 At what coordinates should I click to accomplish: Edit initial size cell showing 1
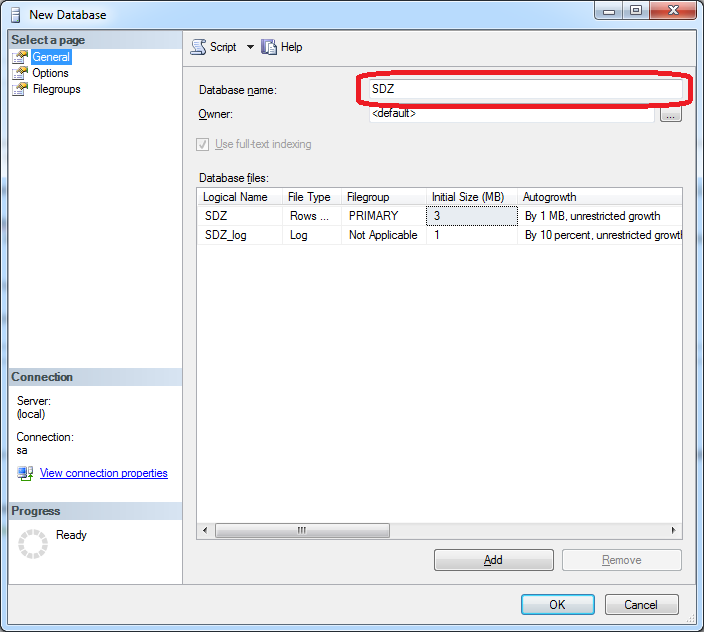coord(471,235)
